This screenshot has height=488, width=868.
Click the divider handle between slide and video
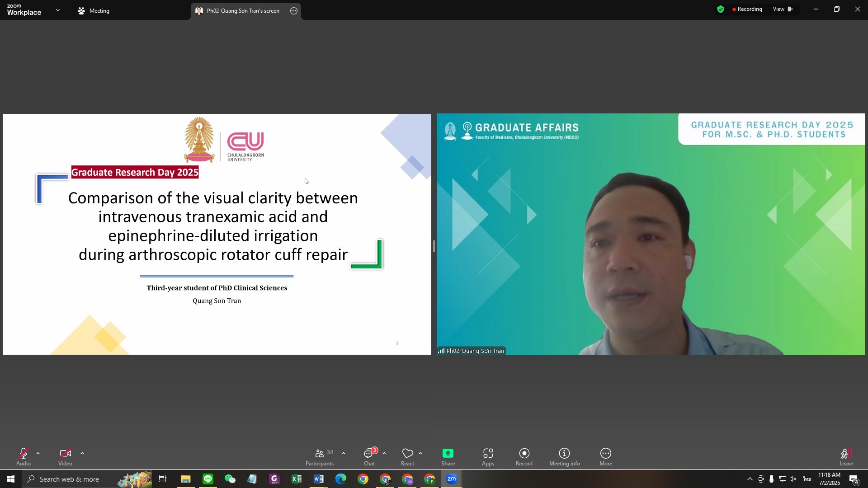(434, 246)
